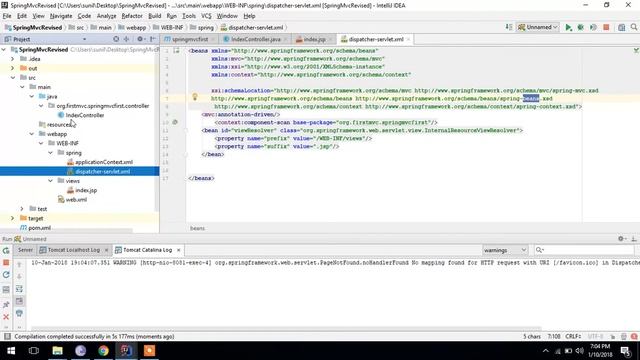Collapse the webapp folder

click(x=32, y=134)
